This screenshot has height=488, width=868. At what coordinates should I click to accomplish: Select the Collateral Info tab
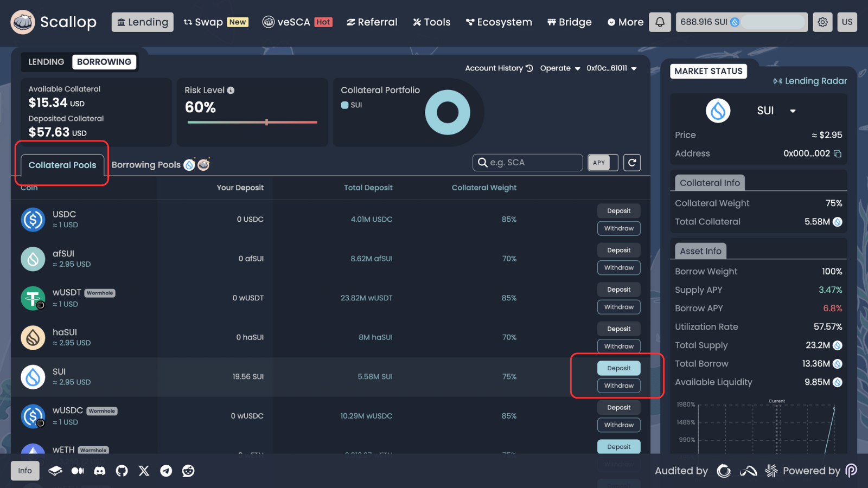point(710,183)
